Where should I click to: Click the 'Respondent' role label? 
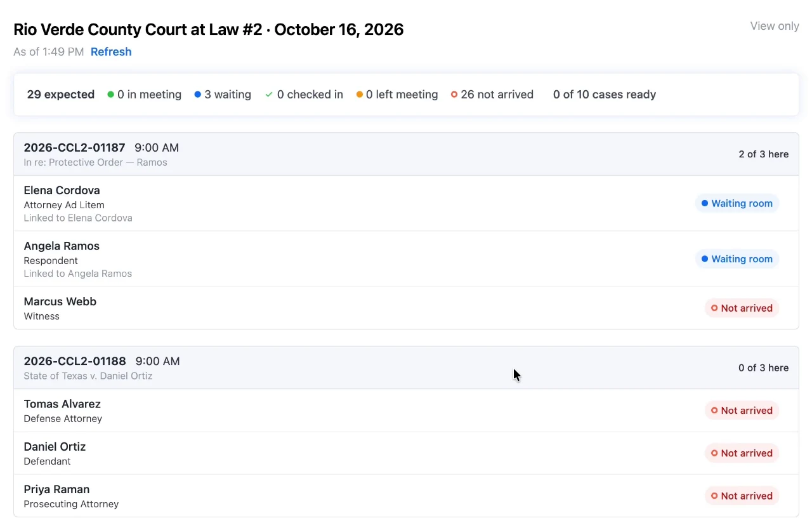tap(51, 261)
